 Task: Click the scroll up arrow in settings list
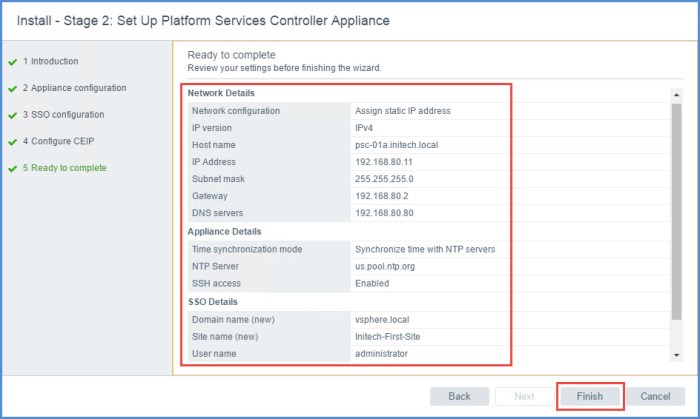676,95
